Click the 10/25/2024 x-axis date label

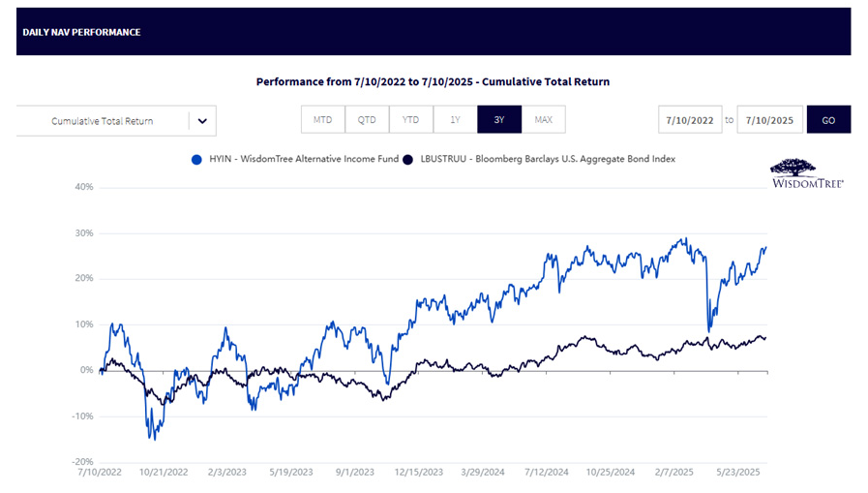610,473
